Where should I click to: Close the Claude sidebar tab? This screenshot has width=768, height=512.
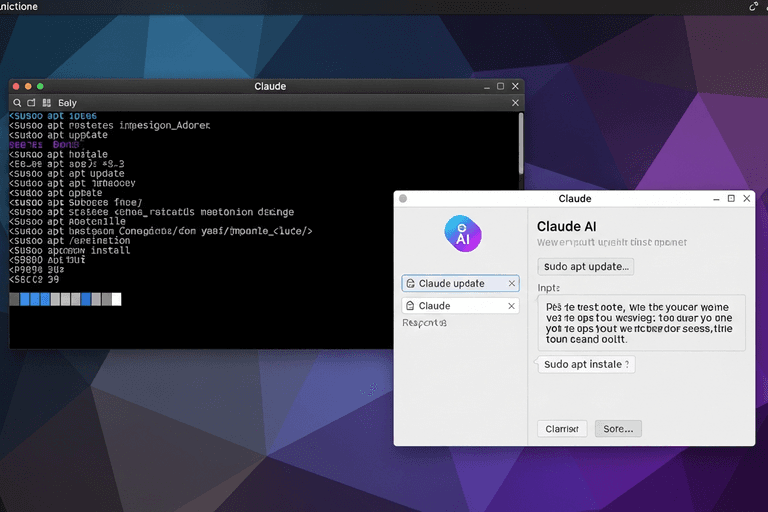[x=511, y=306]
